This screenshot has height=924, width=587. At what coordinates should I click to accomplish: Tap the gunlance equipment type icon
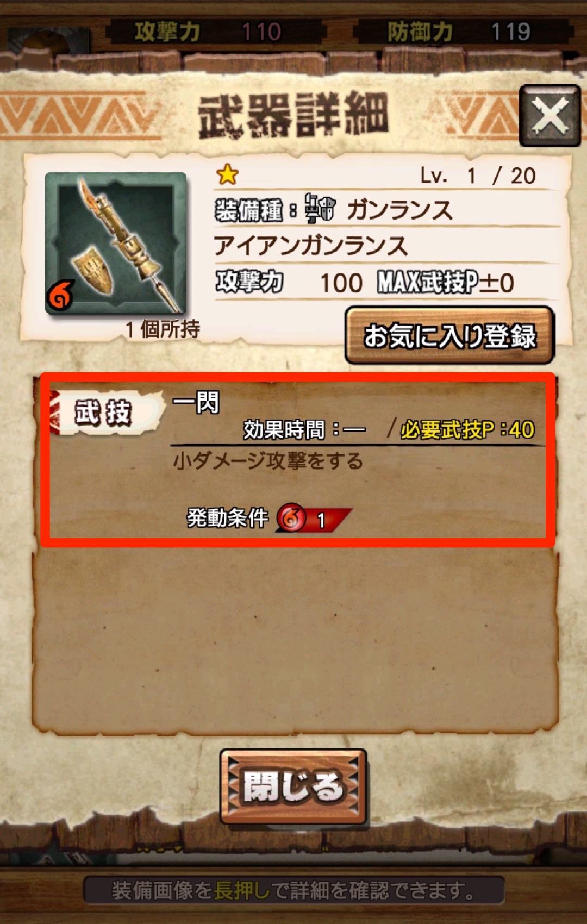(320, 209)
